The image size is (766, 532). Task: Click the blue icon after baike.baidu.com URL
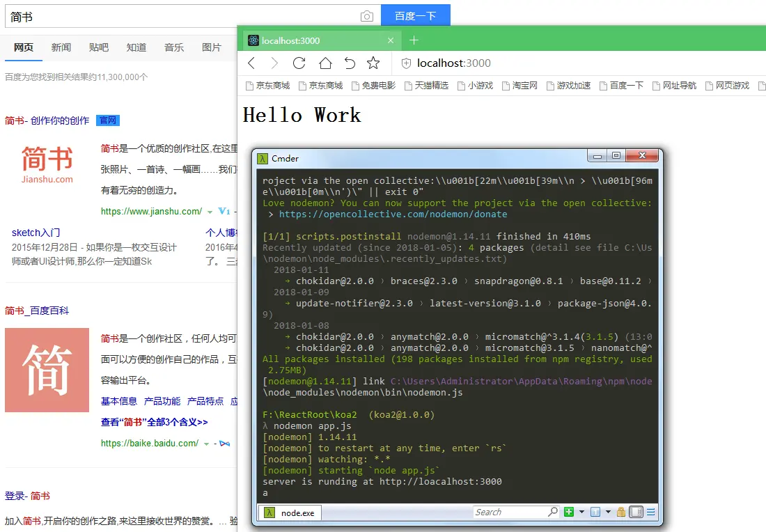point(224,444)
